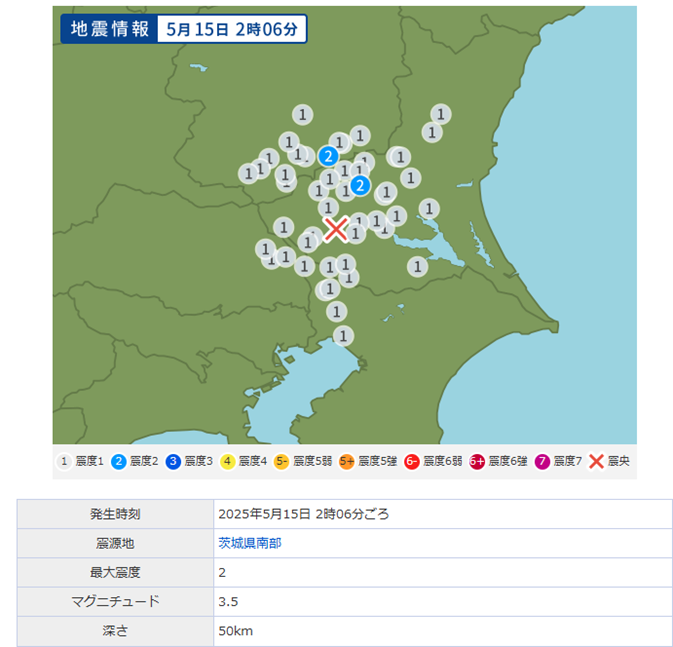Click the dark blue 震度3 legend icon
This screenshot has height=647, width=673.
pyautogui.click(x=173, y=461)
